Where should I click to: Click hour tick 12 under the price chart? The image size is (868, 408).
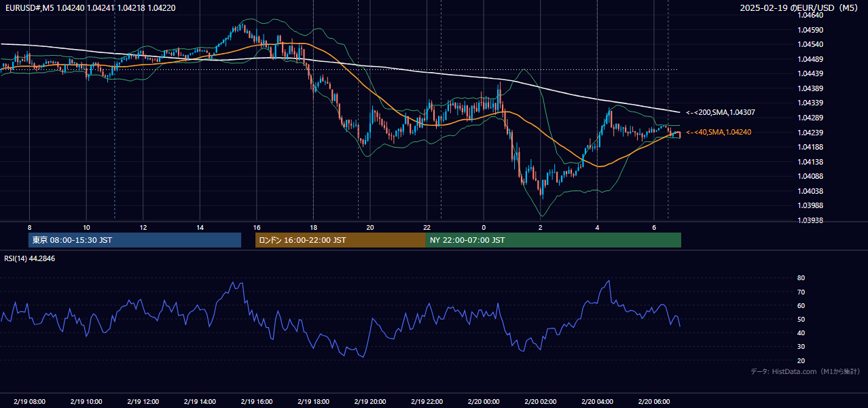point(143,227)
